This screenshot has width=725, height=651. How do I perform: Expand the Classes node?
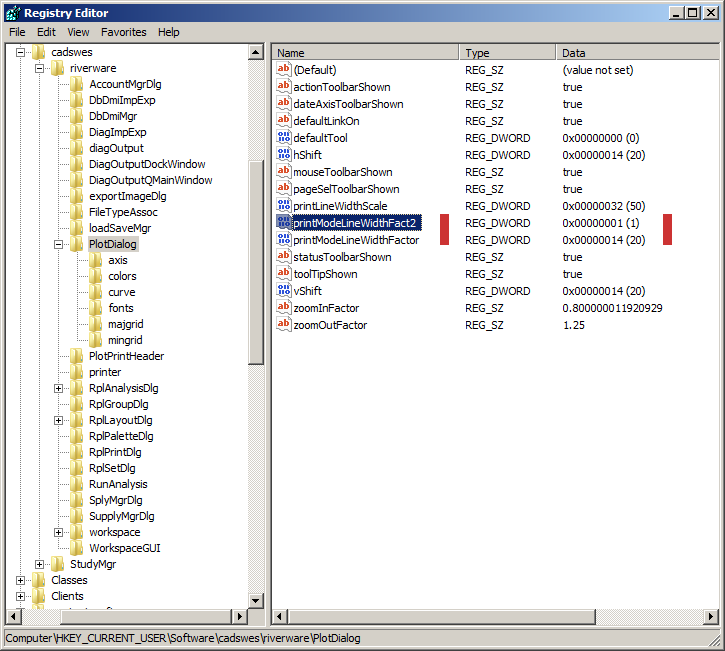click(20, 580)
